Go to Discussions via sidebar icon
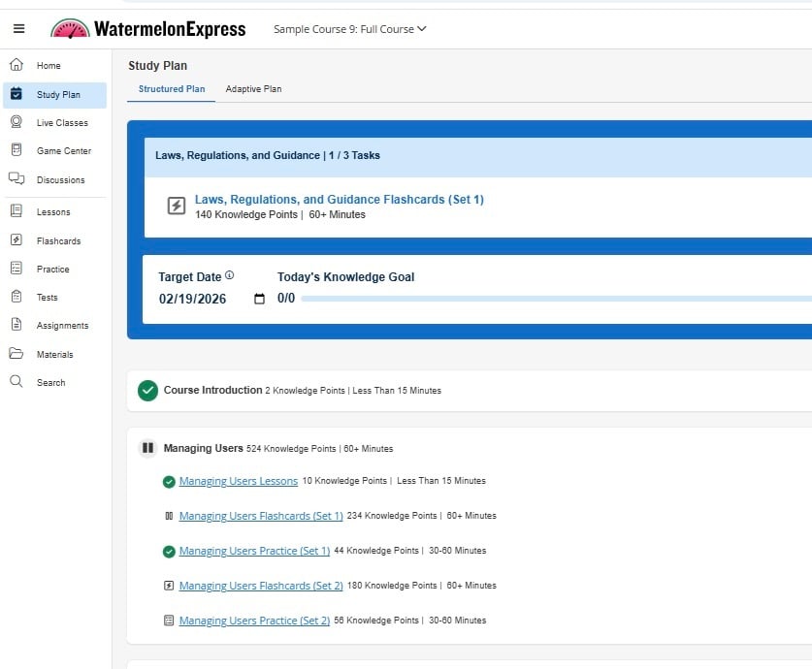This screenshot has width=812, height=669. pyautogui.click(x=16, y=178)
